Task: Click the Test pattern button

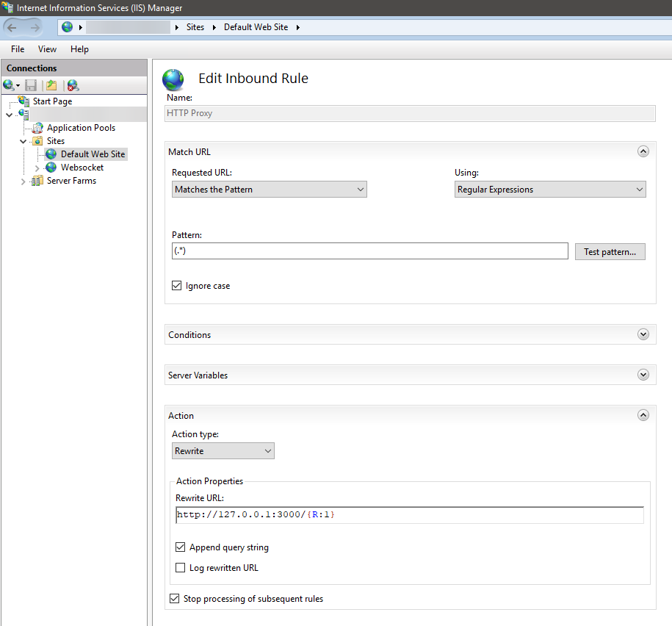Action: [x=610, y=251]
